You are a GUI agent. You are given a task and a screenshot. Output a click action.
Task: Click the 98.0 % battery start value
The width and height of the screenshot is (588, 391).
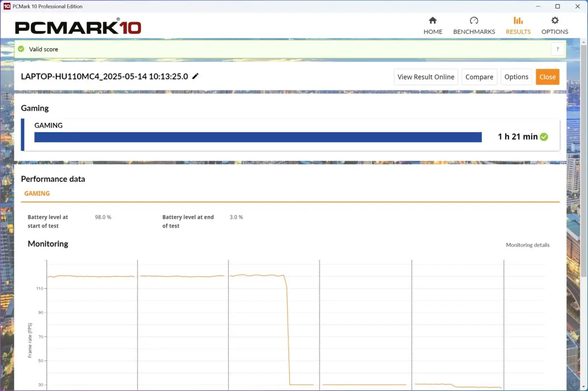point(103,217)
